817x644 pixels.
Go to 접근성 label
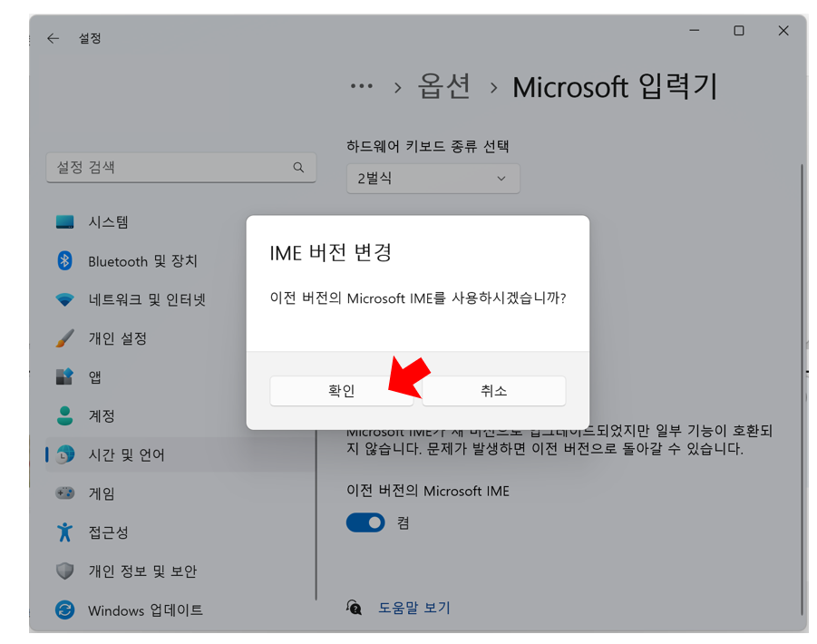coord(108,532)
